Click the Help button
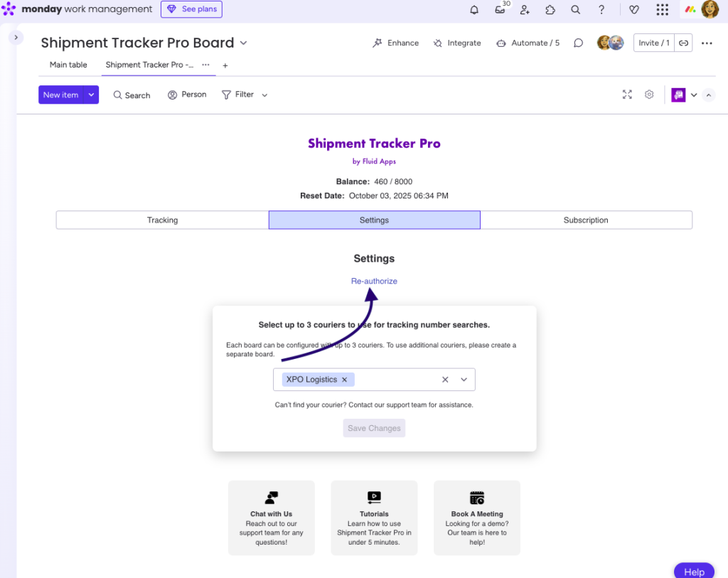 point(694,572)
